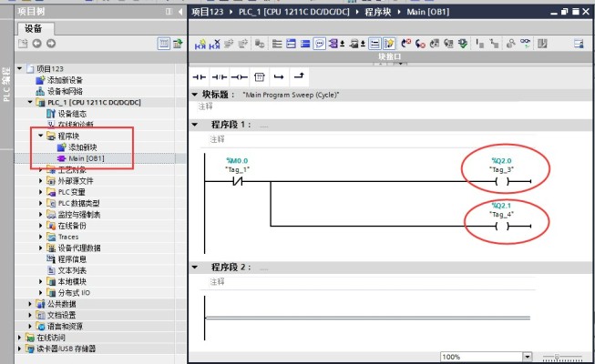Insert an empty box instruction
The height and width of the screenshot is (364, 595).
coord(259,76)
